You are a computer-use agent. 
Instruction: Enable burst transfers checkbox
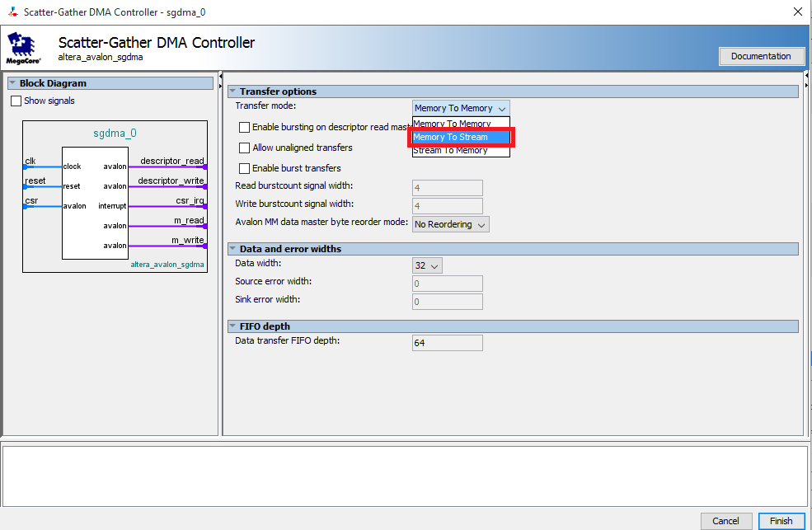(x=245, y=169)
